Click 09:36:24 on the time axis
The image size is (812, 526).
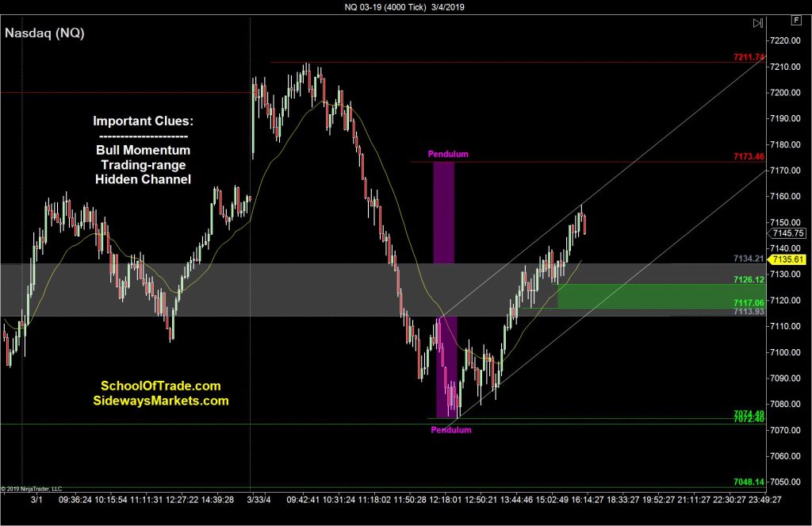click(75, 500)
